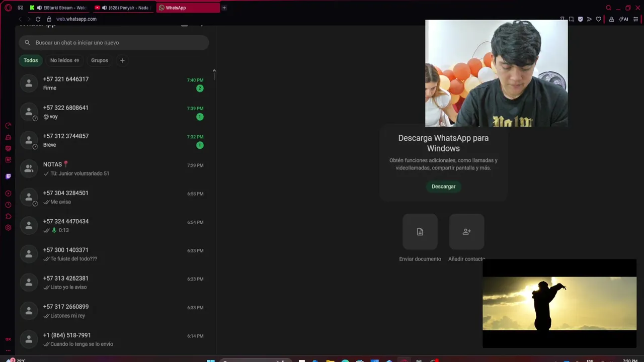Open chat with +57 304 3284501

[x=114, y=197]
